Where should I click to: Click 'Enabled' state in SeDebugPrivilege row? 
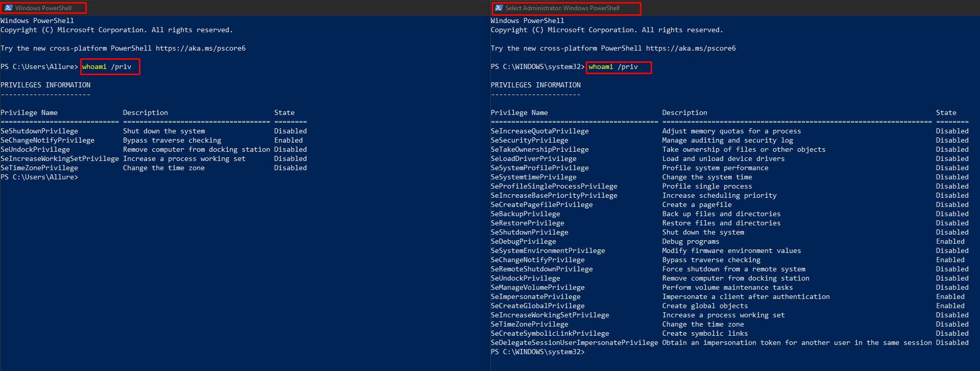pyautogui.click(x=950, y=242)
